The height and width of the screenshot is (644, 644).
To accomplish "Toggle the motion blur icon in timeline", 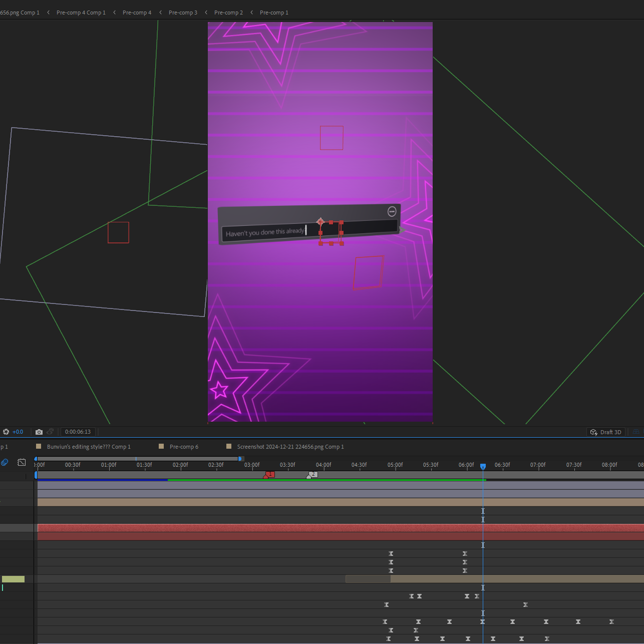I will coord(5,462).
